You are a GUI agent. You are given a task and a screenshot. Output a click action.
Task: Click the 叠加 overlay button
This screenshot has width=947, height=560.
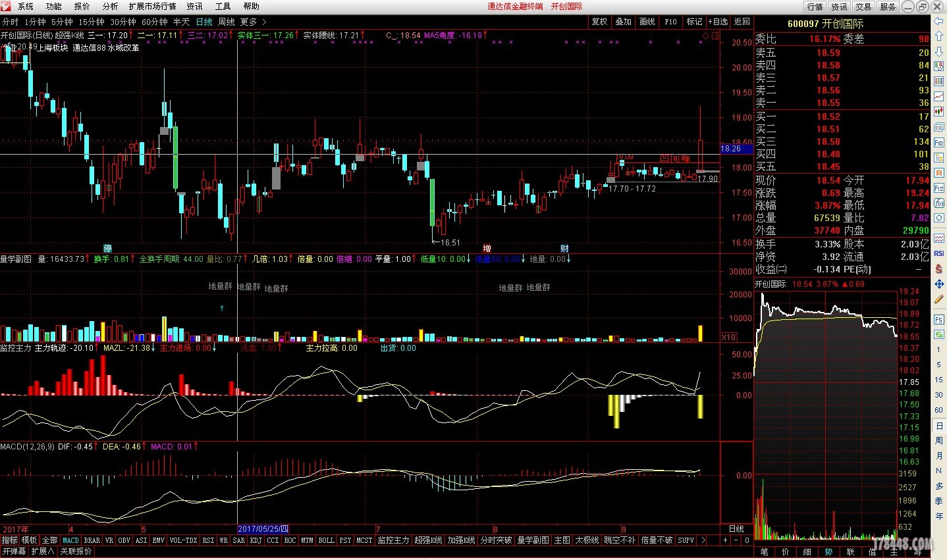(623, 22)
